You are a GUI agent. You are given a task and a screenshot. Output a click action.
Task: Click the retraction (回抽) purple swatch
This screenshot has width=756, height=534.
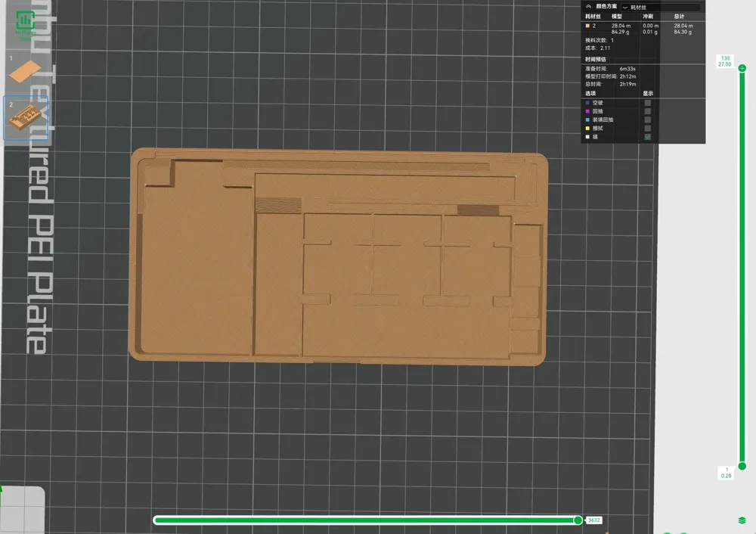point(587,111)
